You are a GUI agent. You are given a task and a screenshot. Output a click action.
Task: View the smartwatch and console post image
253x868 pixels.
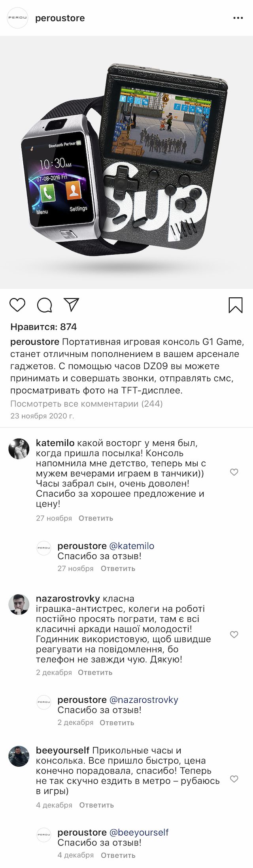click(x=126, y=162)
